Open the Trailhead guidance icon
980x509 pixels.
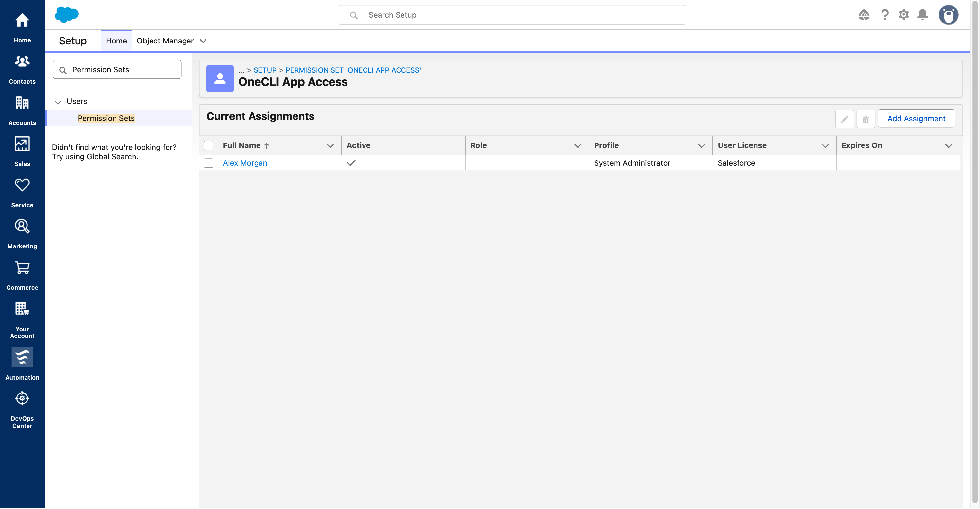(x=864, y=15)
